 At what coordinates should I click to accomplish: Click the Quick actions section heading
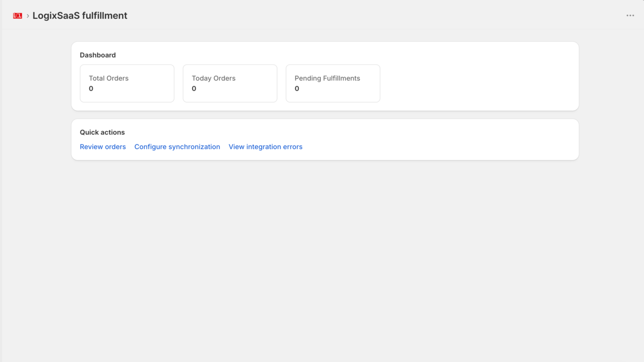click(102, 132)
